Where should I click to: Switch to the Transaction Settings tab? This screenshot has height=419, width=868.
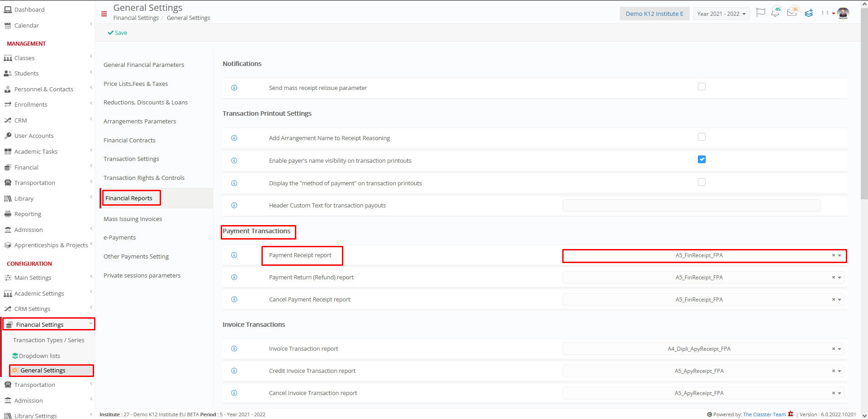[x=131, y=159]
